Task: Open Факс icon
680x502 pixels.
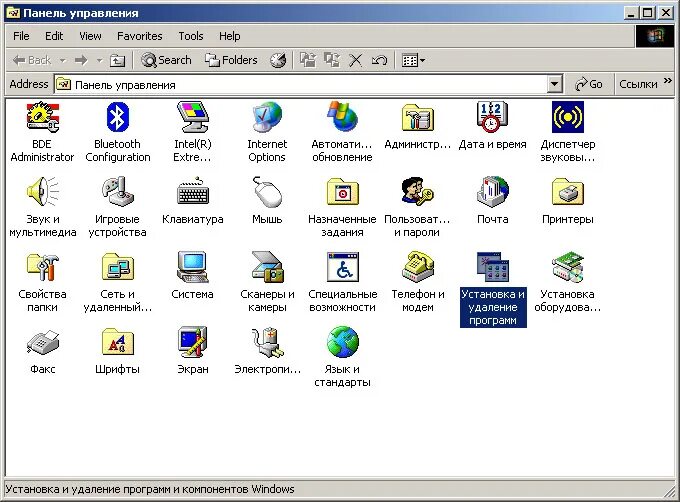Action: point(42,342)
